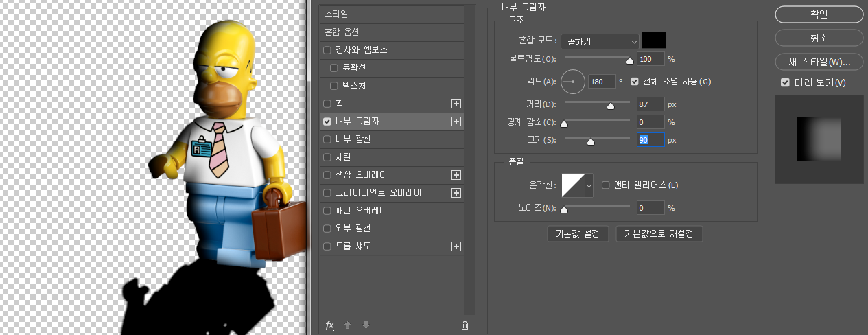
Task: Select the 내부 광선 row label
Action: click(353, 139)
